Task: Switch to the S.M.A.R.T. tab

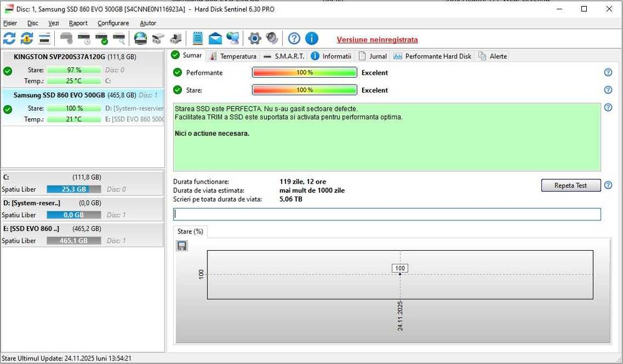Action: 284,57
